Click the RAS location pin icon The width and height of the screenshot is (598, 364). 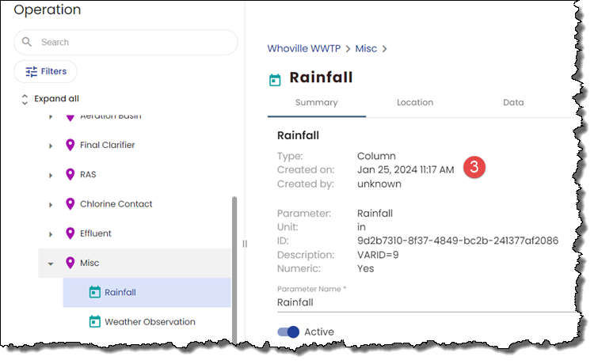70,175
